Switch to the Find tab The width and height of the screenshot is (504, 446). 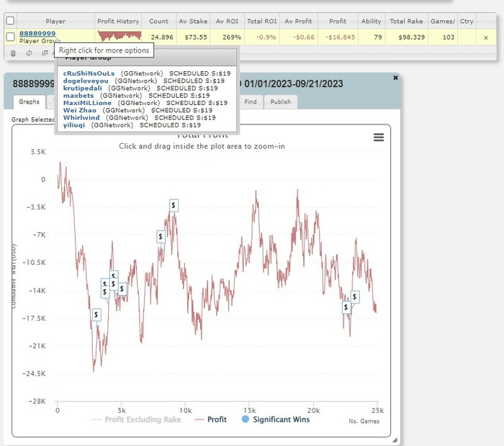pos(251,101)
